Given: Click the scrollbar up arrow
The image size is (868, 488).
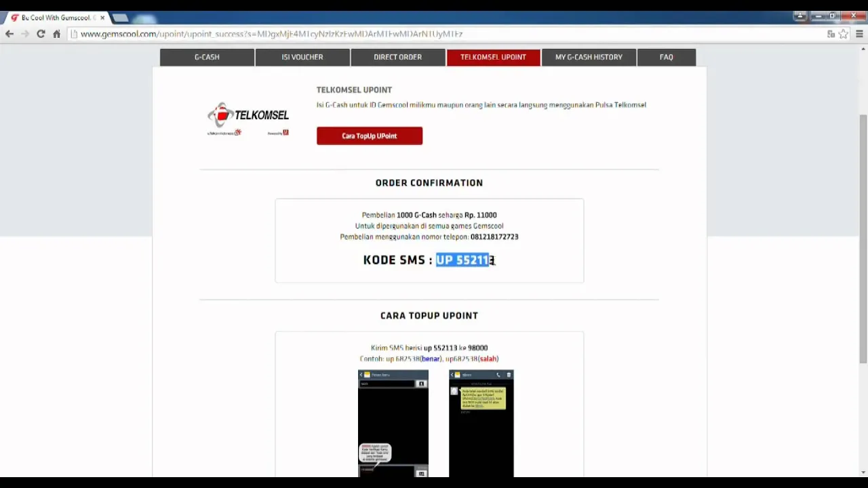Looking at the screenshot, I should coord(863,50).
